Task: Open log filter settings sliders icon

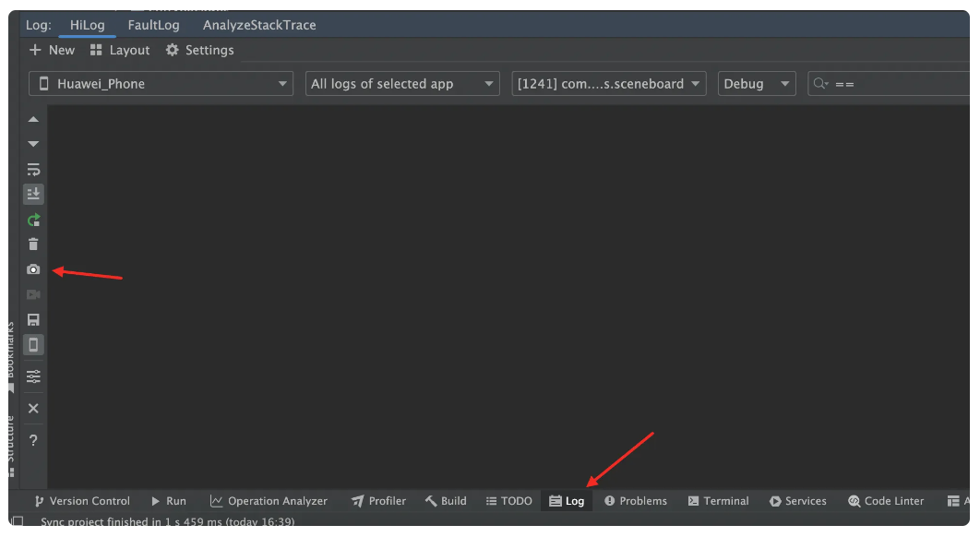Action: (x=33, y=376)
